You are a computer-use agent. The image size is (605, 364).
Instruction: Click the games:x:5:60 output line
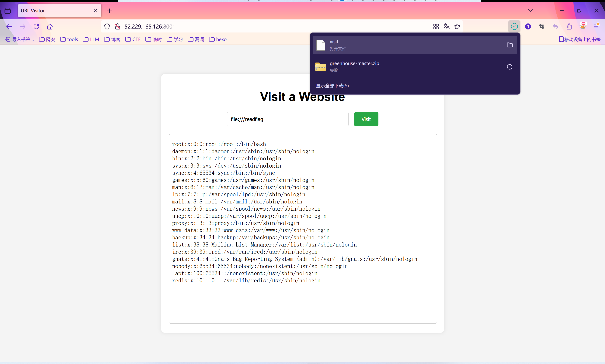click(x=243, y=180)
